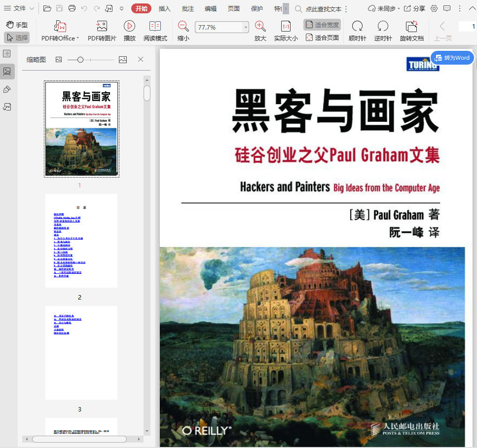Click the large thumbnail size icon
This screenshot has width=477, height=448.
[x=123, y=60]
